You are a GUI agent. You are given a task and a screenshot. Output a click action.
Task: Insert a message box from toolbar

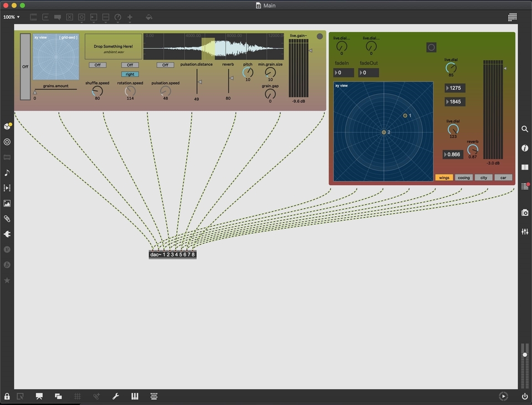[45, 17]
